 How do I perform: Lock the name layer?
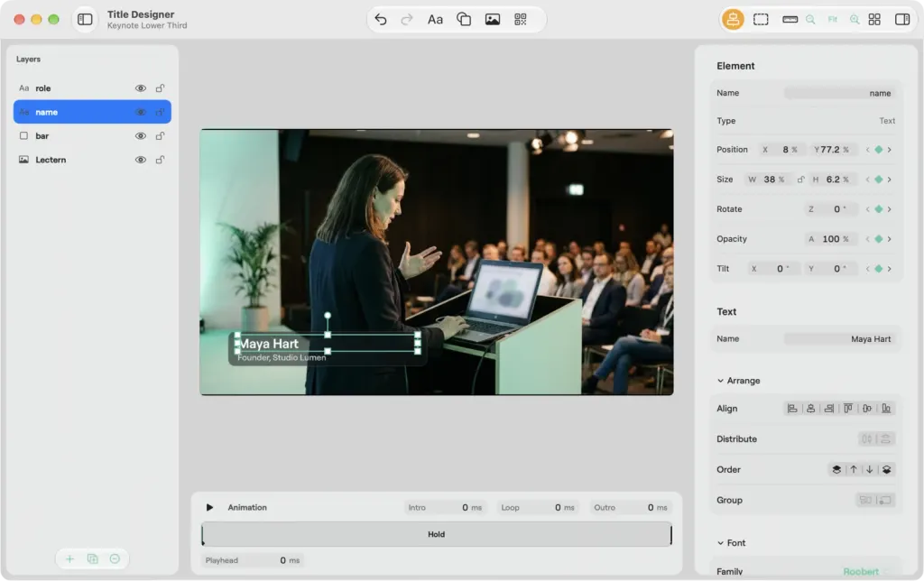point(160,112)
